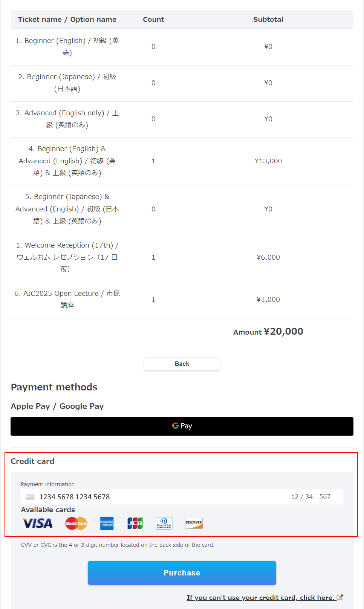This screenshot has width=364, height=609.
Task: Click the Discover card logo
Action: 194,523
